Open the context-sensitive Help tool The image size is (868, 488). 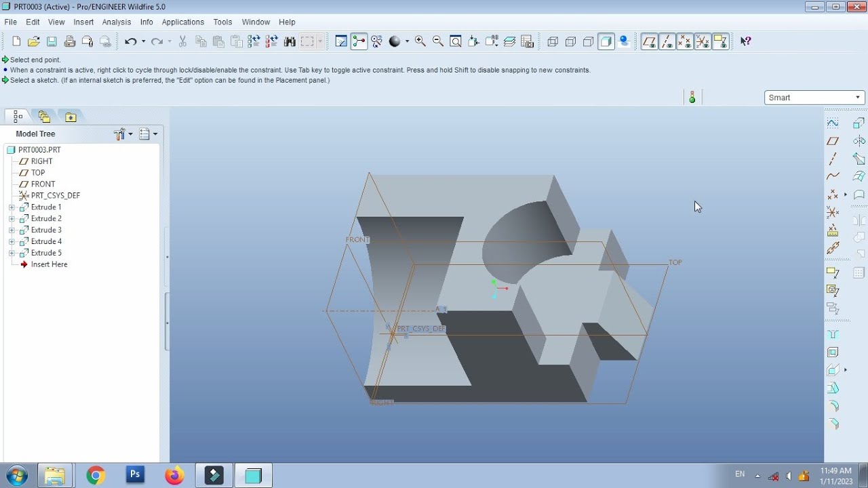coord(745,41)
